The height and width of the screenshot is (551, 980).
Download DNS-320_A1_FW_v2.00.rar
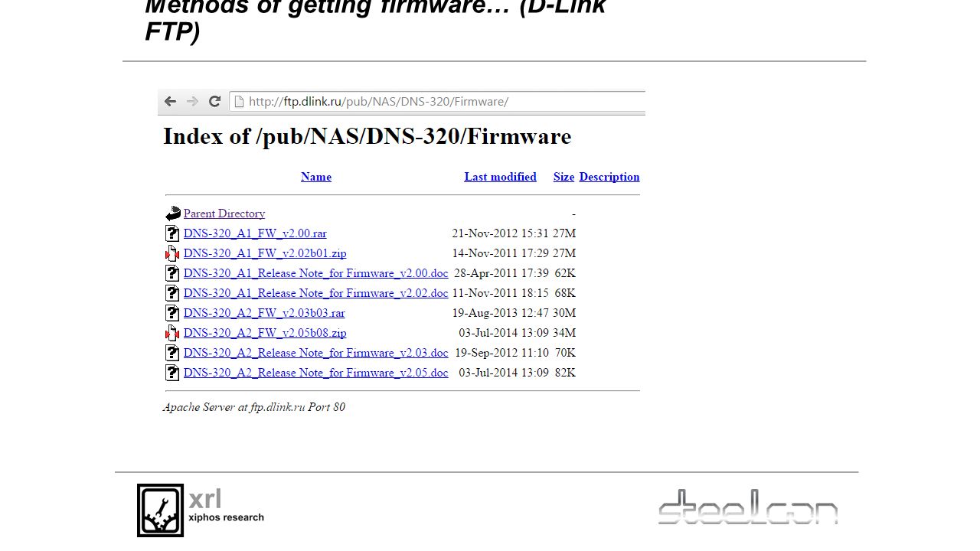255,233
